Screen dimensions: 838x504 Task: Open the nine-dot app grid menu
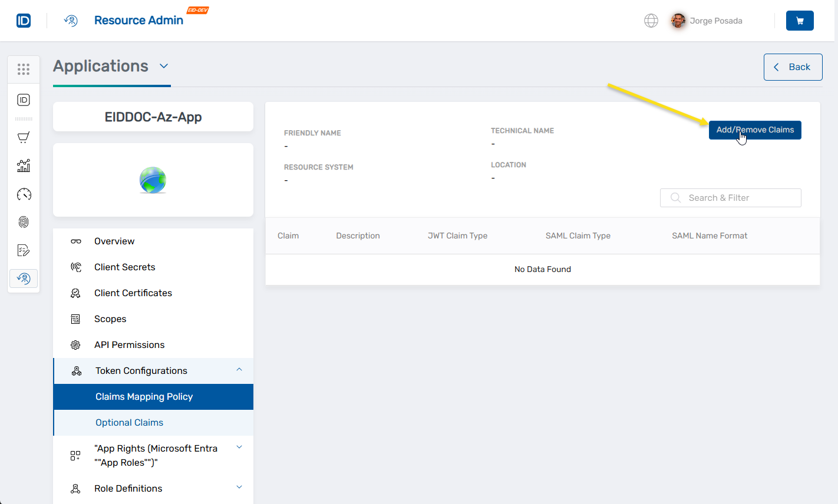24,69
